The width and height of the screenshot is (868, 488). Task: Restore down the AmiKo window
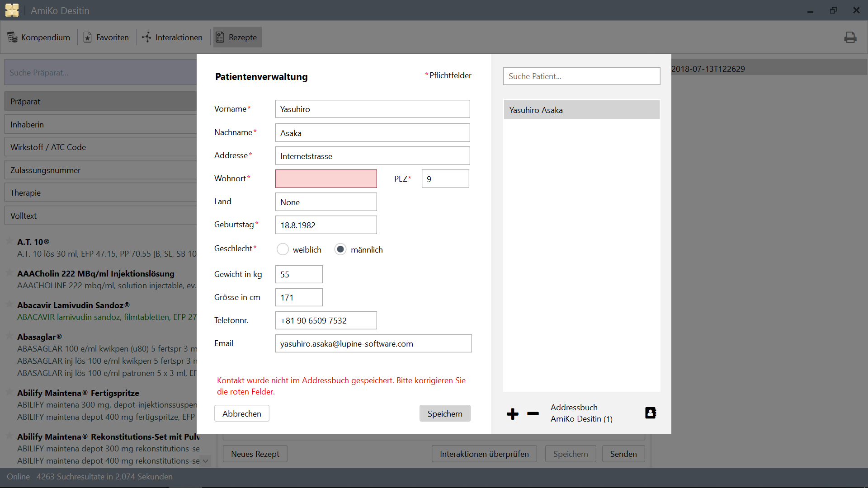click(833, 10)
